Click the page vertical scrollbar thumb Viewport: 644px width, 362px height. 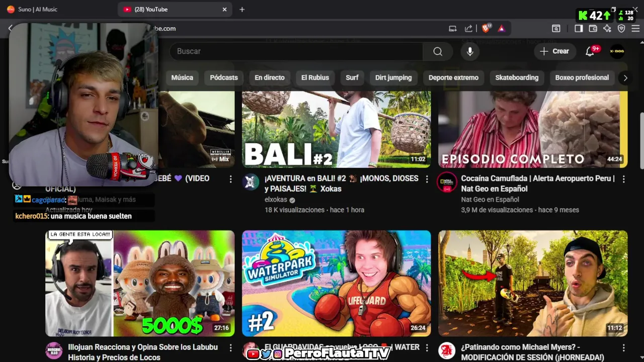(x=641, y=141)
